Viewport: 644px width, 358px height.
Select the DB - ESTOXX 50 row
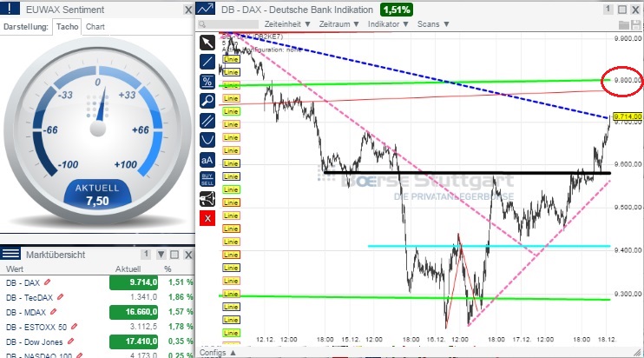tap(97, 327)
